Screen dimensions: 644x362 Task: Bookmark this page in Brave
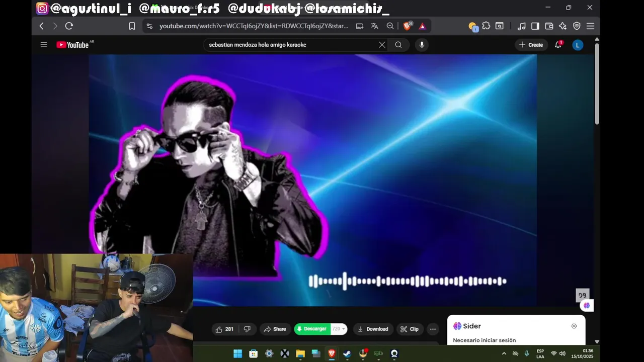132,26
